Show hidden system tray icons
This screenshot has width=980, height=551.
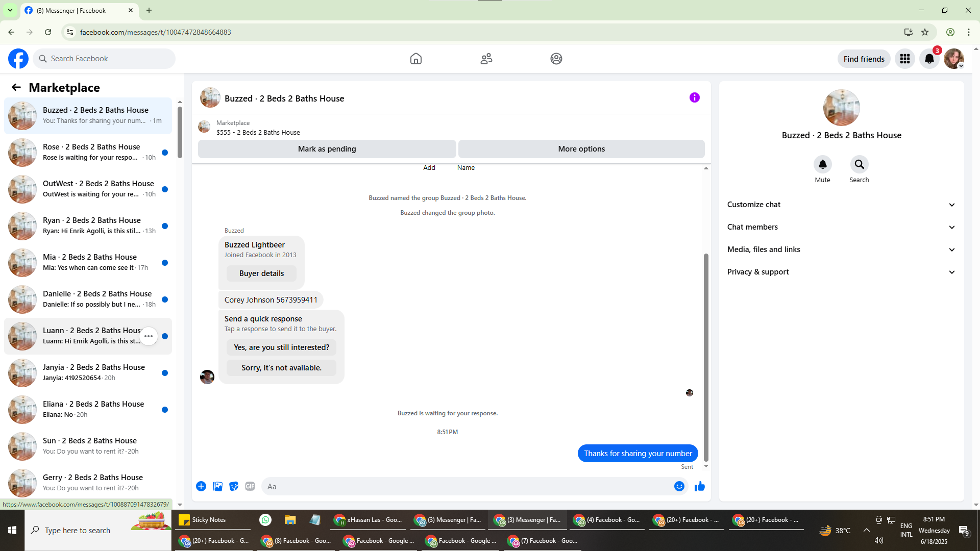coord(867,530)
